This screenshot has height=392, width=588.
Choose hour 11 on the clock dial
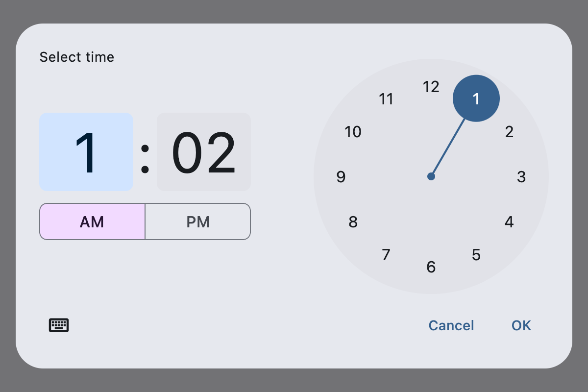(387, 99)
